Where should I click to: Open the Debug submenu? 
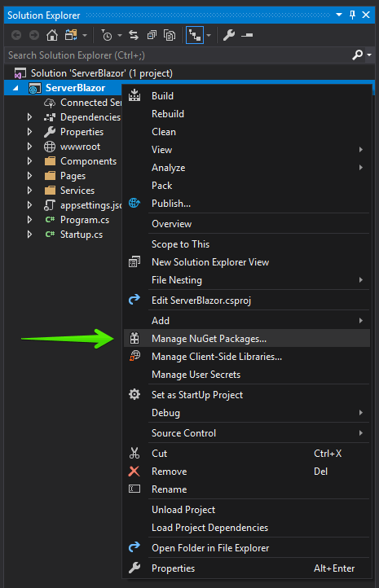tap(248, 413)
